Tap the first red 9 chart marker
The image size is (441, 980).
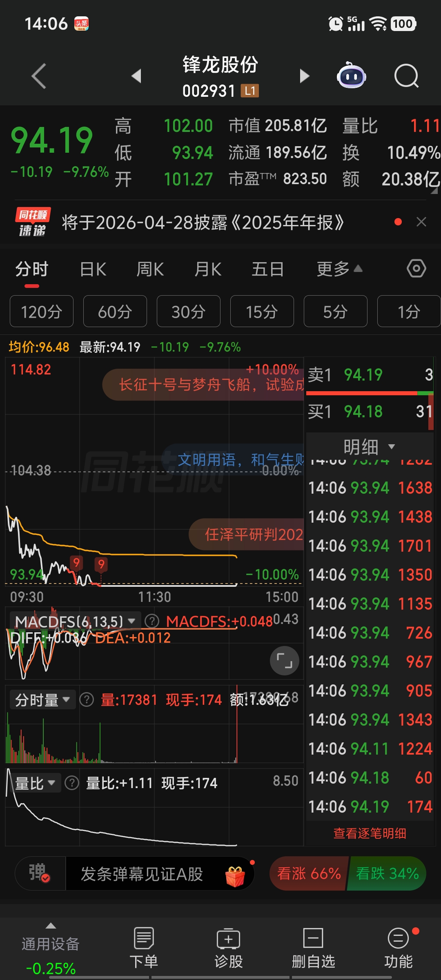pos(76,563)
